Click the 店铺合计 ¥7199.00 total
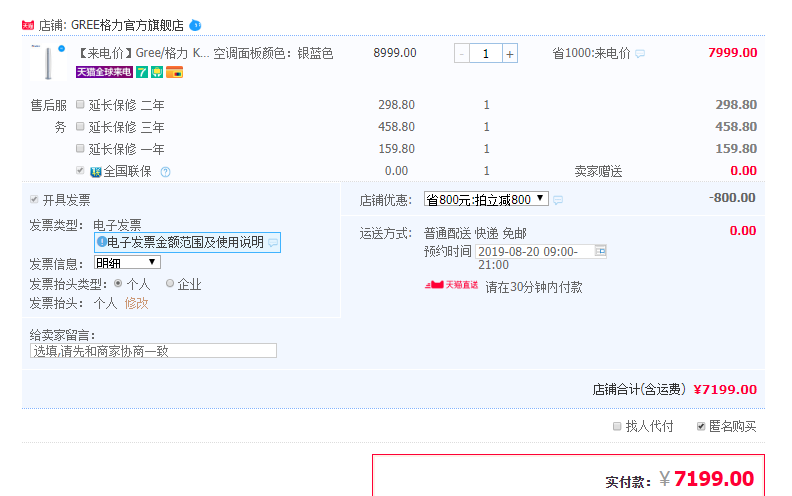Image resolution: width=792 pixels, height=496 pixels. coord(725,390)
